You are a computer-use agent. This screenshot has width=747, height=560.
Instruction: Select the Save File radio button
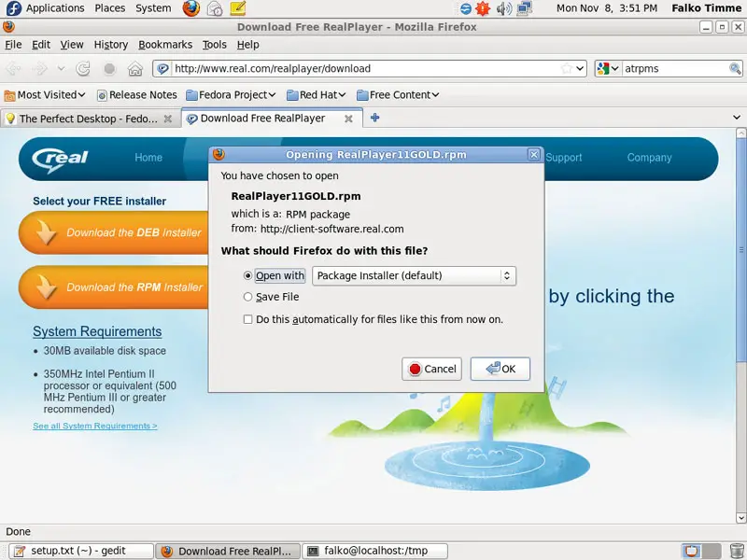click(x=247, y=297)
